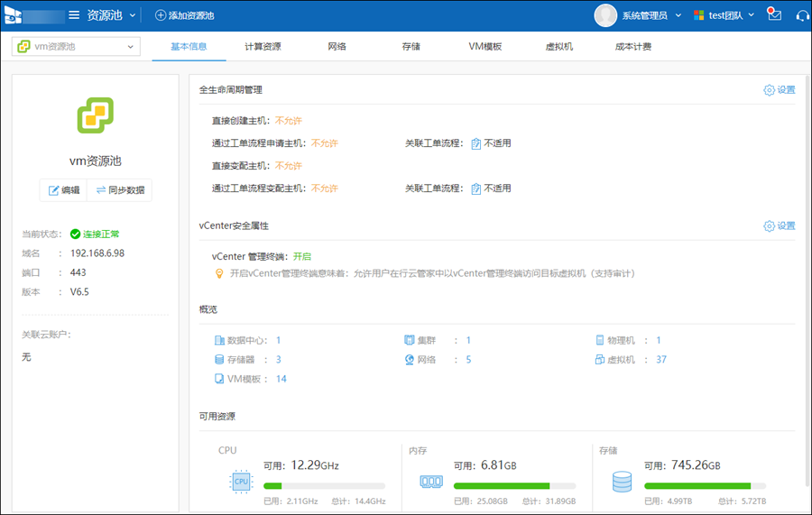The height and width of the screenshot is (515, 812).
Task: Click the 虚拟机 count 37 link
Action: click(x=661, y=360)
